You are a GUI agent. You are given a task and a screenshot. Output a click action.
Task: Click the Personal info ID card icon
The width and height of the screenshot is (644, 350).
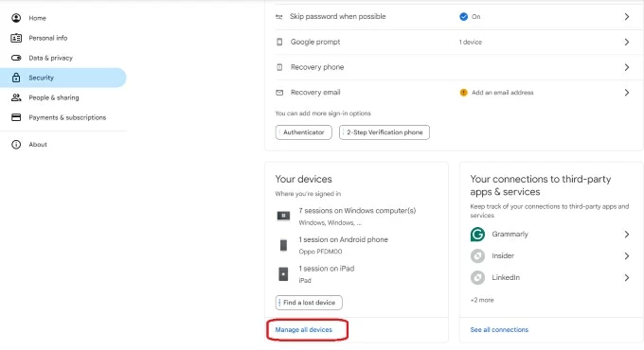click(16, 38)
